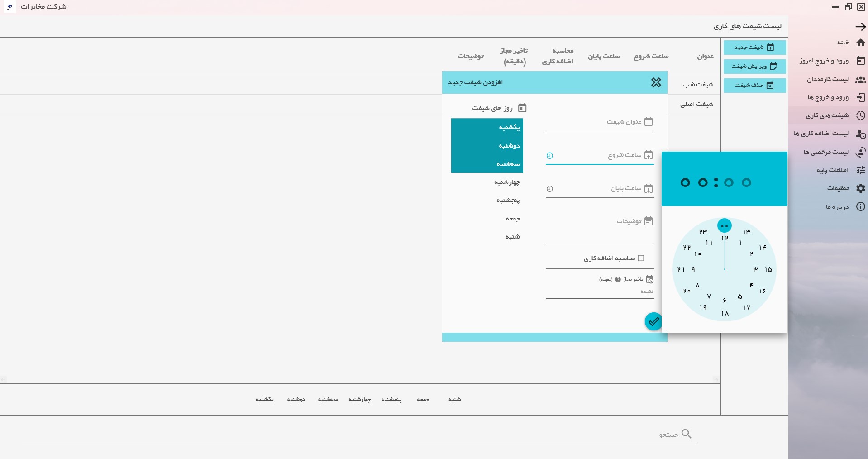Enable محاسبه اضافه کاری checkbox

pos(641,258)
